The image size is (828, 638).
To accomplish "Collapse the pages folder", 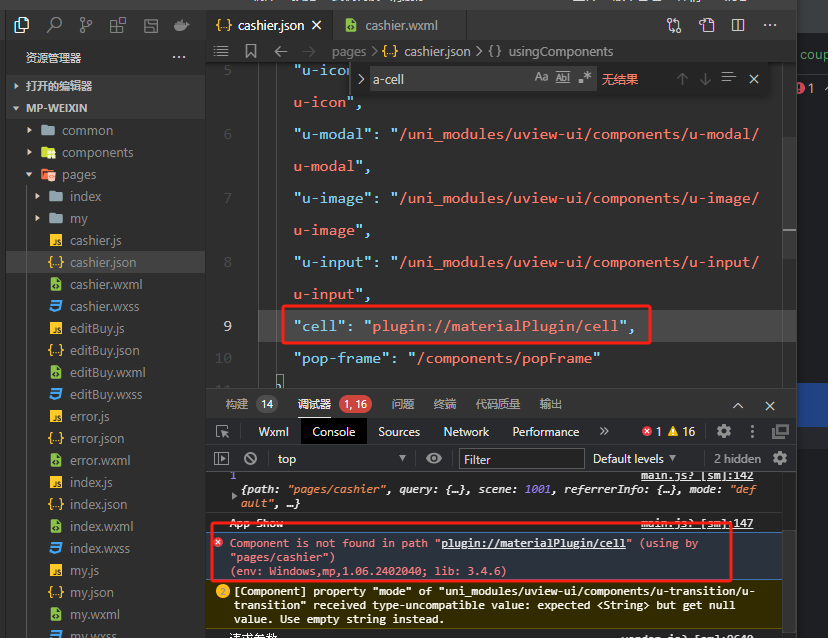I will (x=29, y=174).
